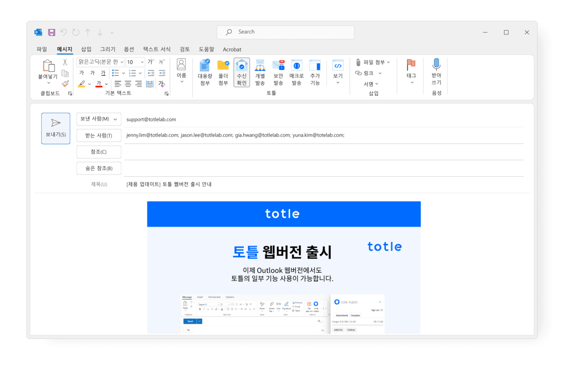Click the 받는 사람(T) recipients button
The image size is (588, 368).
(x=99, y=135)
